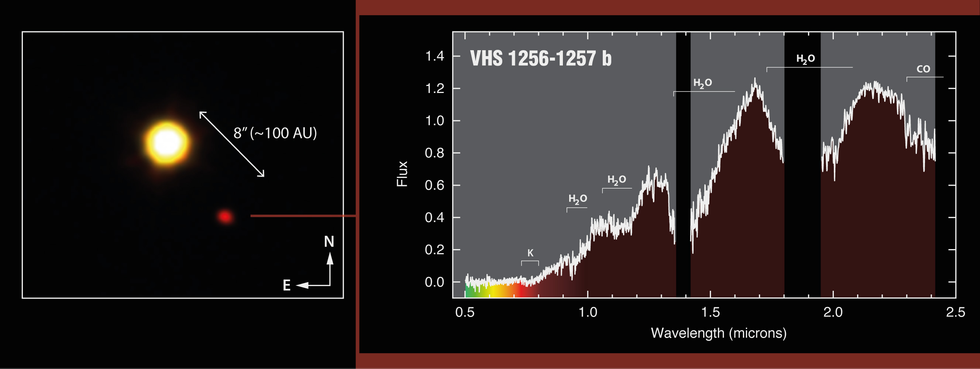Click the north compass arrowhead

click(x=330, y=259)
